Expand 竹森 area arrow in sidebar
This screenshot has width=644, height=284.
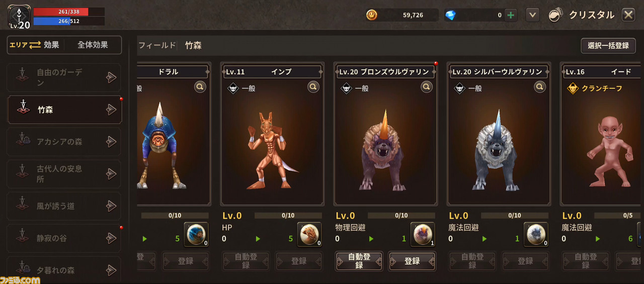point(111,110)
